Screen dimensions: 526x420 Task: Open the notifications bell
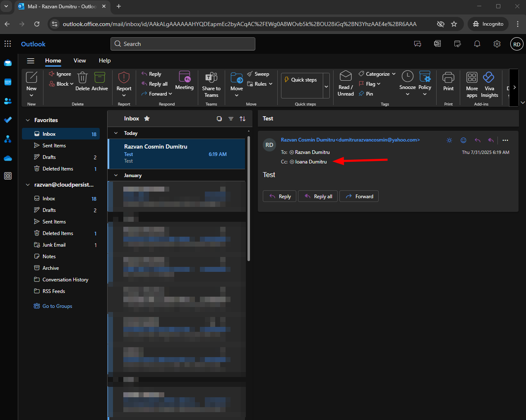(x=477, y=44)
